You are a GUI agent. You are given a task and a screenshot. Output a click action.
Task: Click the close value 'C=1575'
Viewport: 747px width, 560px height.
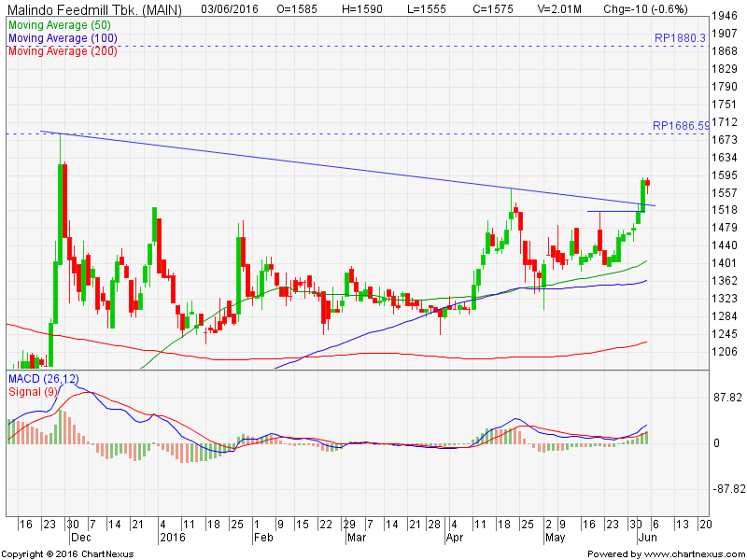click(493, 8)
